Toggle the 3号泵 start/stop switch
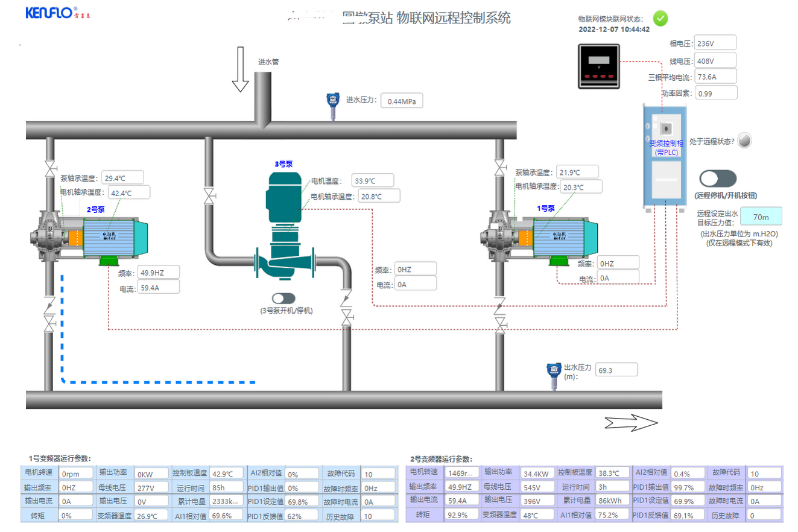Image resolution: width=798 pixels, height=532 pixels. click(283, 298)
